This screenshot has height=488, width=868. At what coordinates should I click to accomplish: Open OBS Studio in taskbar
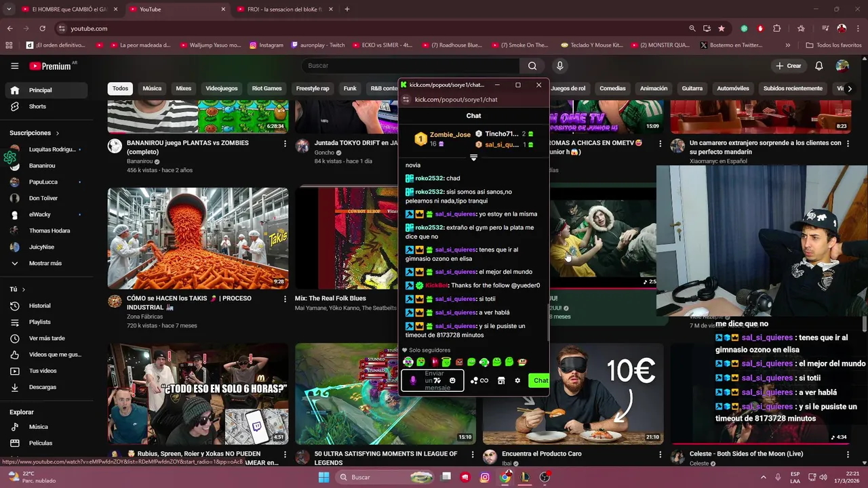pyautogui.click(x=545, y=477)
